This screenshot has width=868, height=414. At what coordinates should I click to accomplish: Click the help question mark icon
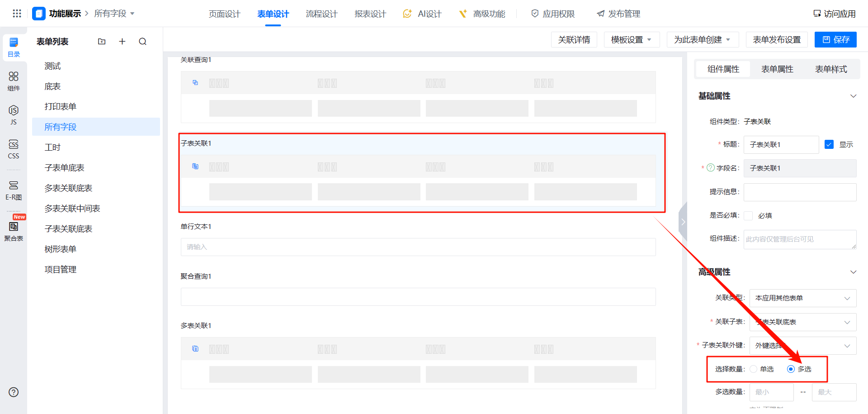tap(14, 392)
